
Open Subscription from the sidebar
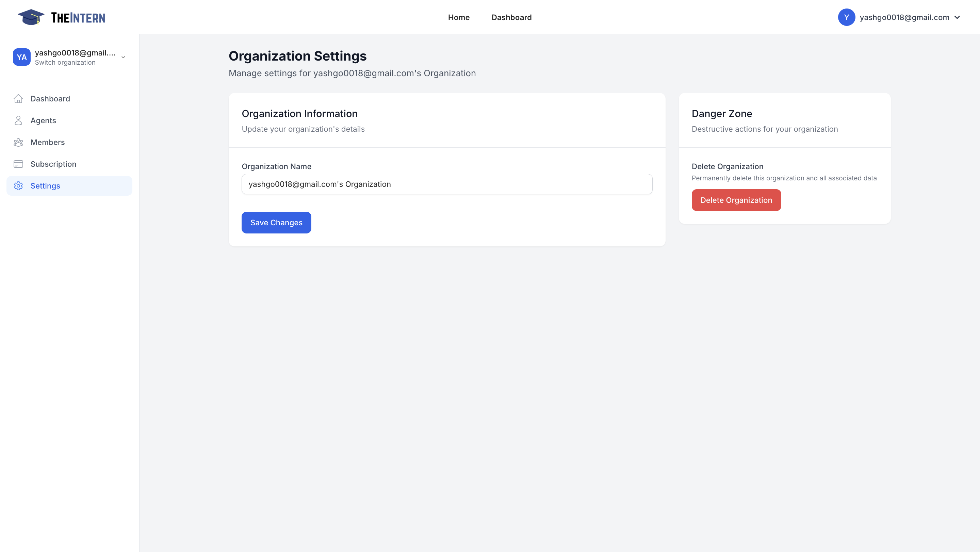tap(53, 164)
